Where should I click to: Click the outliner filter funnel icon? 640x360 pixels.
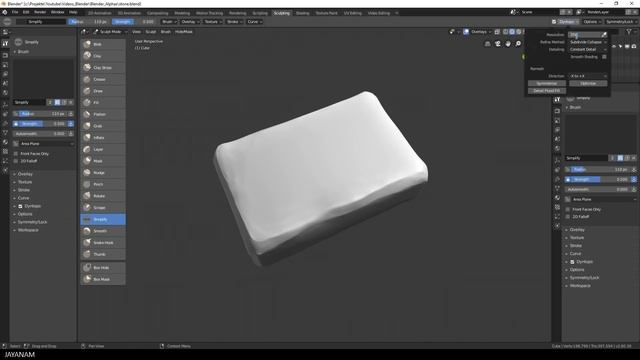(629, 32)
